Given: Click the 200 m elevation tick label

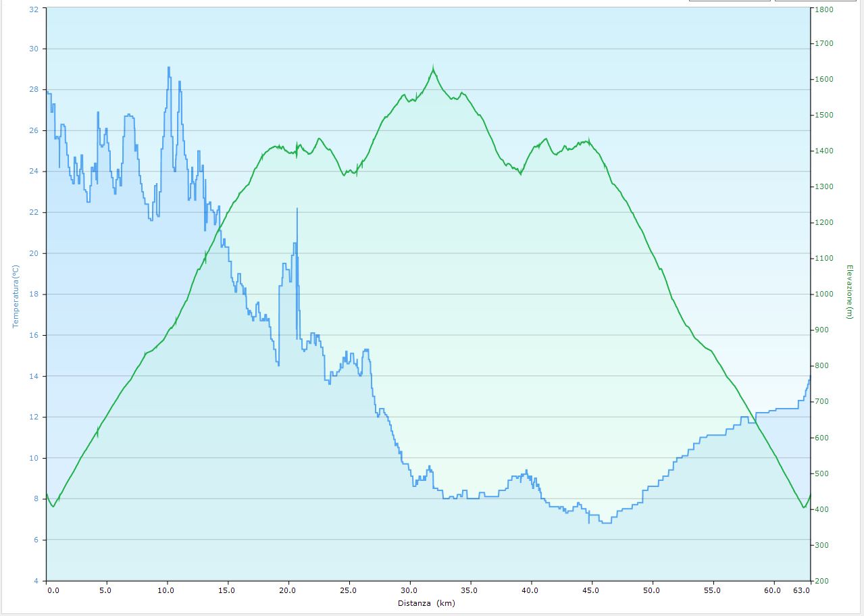Looking at the screenshot, I should (822, 581).
